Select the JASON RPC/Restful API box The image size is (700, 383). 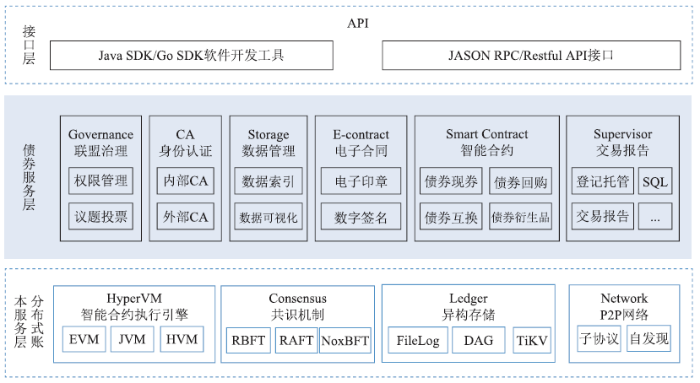pyautogui.click(x=531, y=55)
